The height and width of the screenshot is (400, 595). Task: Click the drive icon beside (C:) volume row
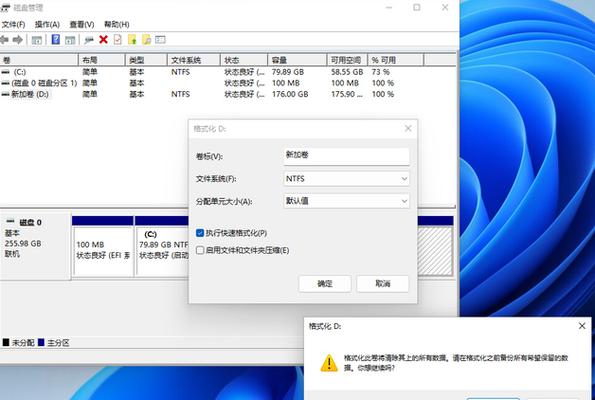coord(5,72)
